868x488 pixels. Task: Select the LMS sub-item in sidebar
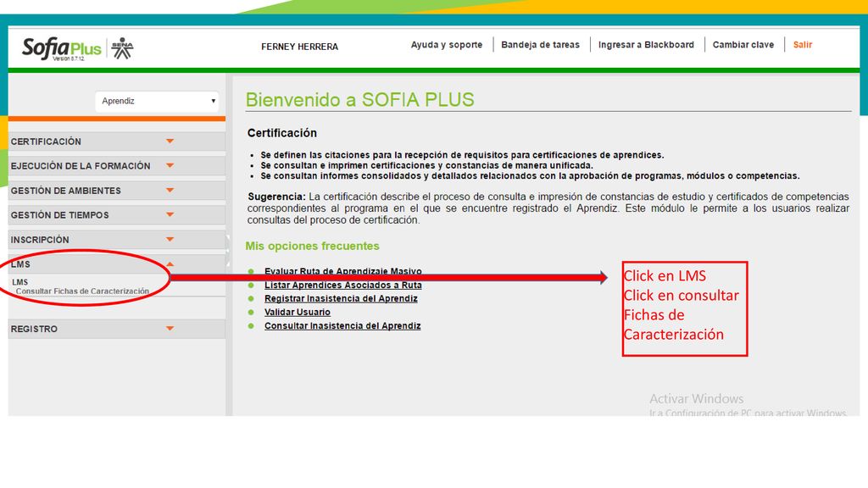20,282
